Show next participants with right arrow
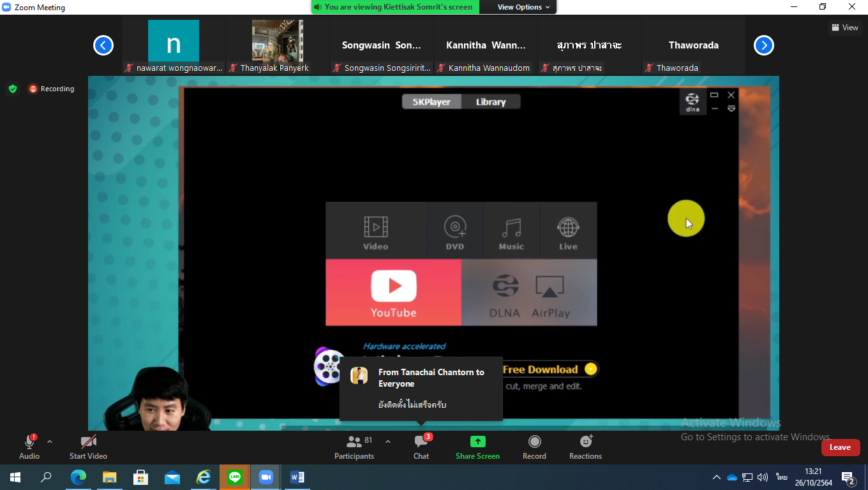Screen dimensions: 868x490 click(x=764, y=45)
